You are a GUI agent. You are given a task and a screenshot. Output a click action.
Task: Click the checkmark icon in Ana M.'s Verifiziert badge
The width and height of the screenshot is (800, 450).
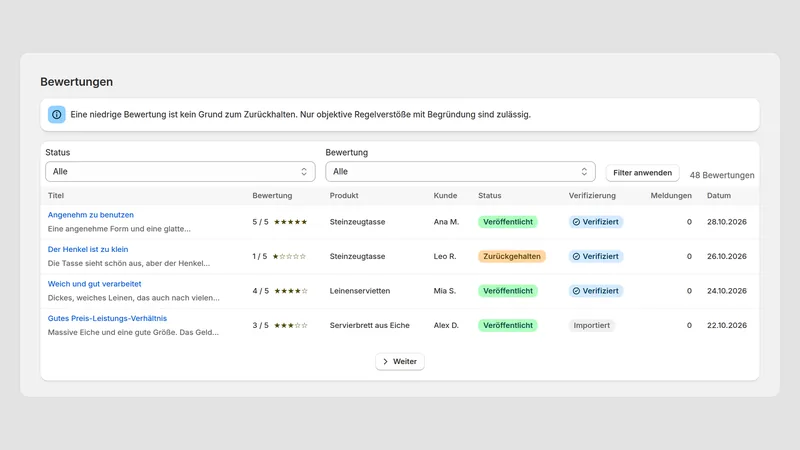[576, 222]
